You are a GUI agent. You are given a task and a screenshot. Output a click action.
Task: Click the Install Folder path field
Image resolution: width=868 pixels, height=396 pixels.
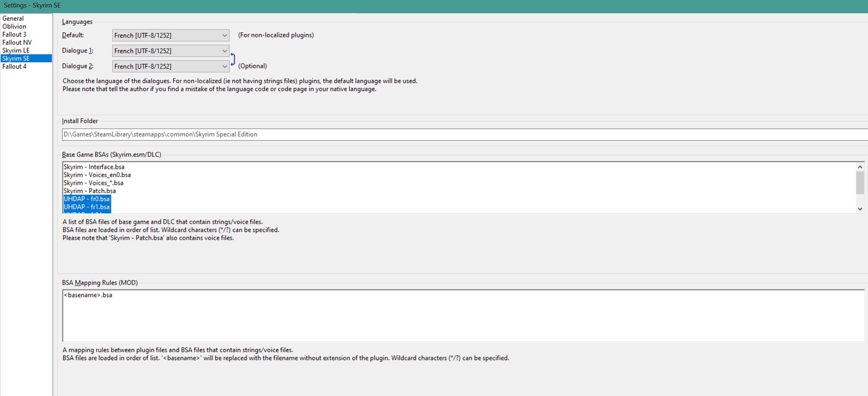434,135
